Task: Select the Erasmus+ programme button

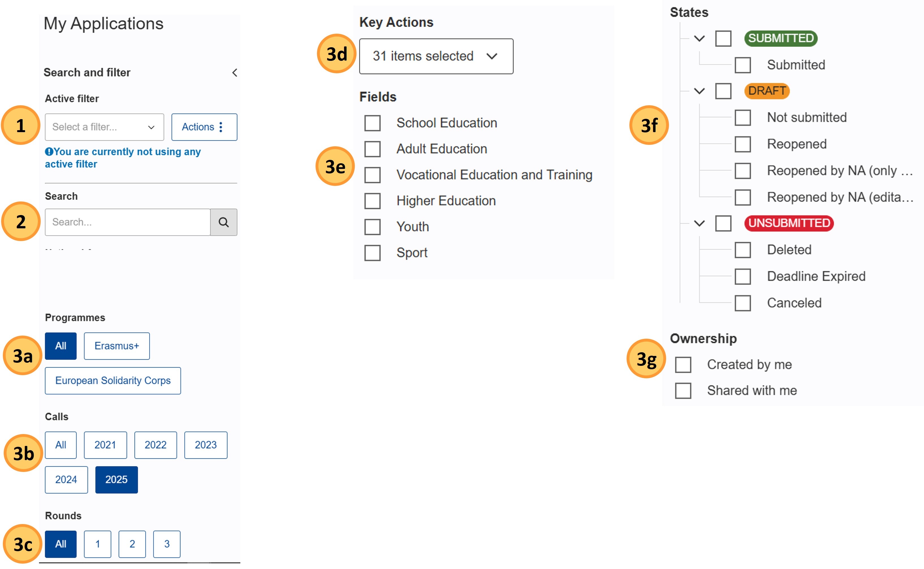Action: (x=116, y=346)
